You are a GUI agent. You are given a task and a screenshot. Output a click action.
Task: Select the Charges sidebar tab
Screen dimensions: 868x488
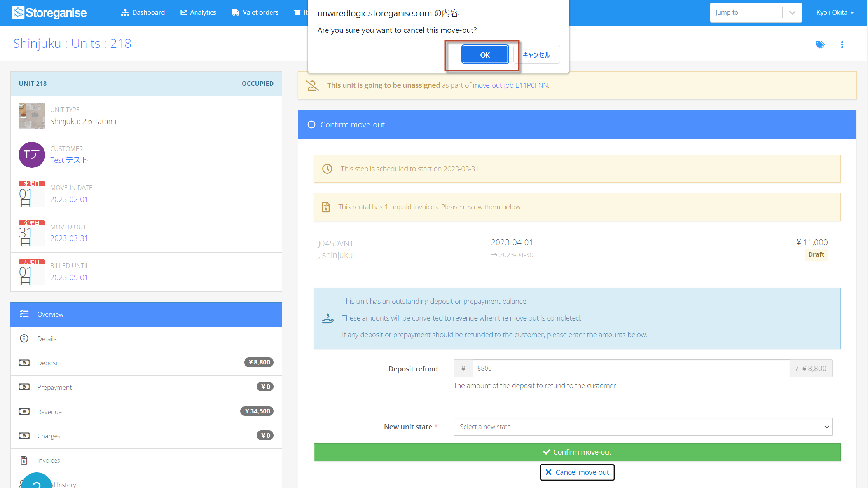tap(146, 436)
